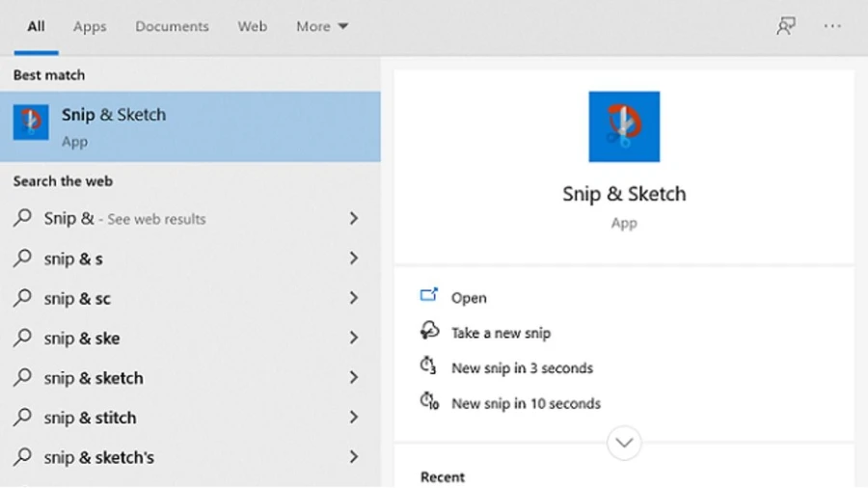The width and height of the screenshot is (868, 488).
Task: Click the 3-second timer icon
Action: 428,366
